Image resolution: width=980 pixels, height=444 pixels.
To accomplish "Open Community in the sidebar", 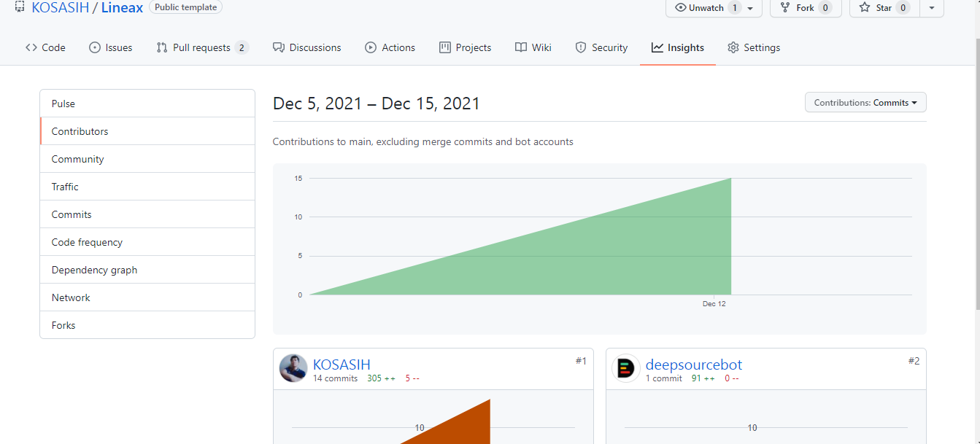I will [x=147, y=159].
